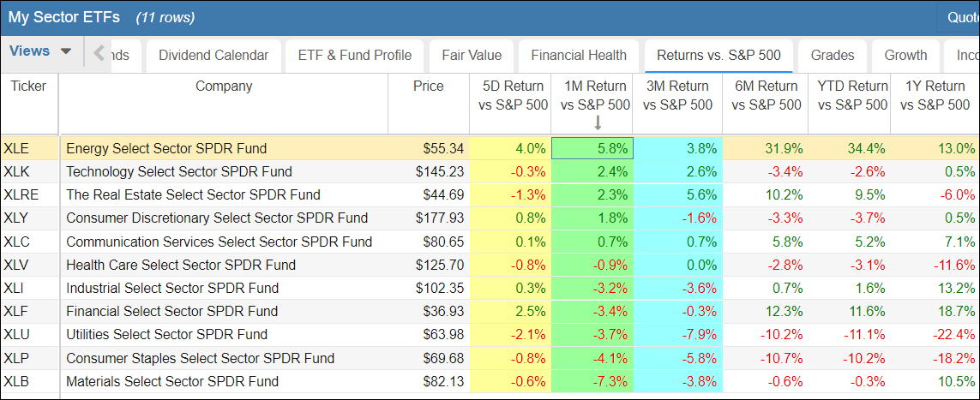Screen dimensions: 980x400
Task: Click My Sector ETFs portfolio title
Action: 63,17
